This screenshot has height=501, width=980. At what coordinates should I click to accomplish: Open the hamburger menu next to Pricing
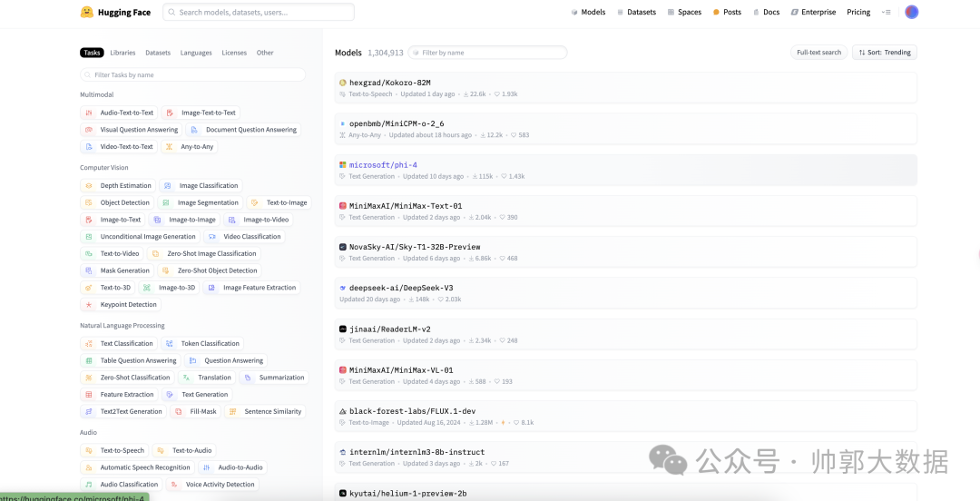[886, 12]
